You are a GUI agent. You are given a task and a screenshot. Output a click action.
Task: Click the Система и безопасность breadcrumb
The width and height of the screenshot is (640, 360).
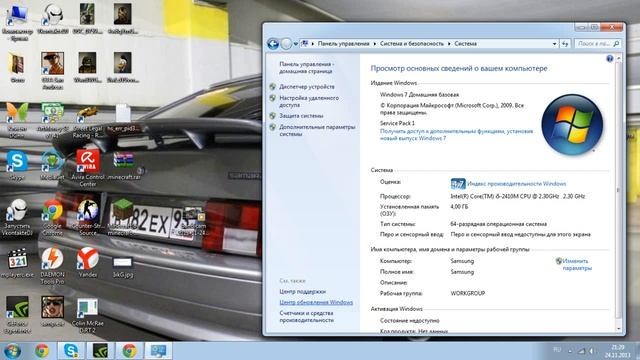click(411, 44)
